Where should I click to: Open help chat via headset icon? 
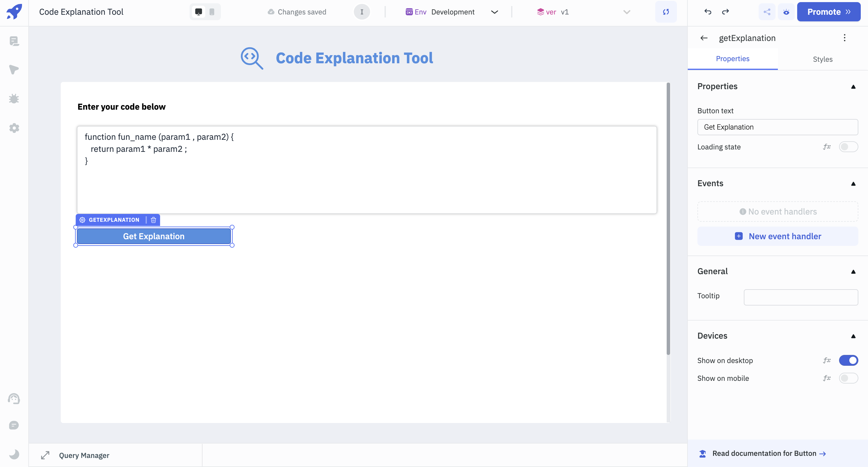click(x=14, y=399)
